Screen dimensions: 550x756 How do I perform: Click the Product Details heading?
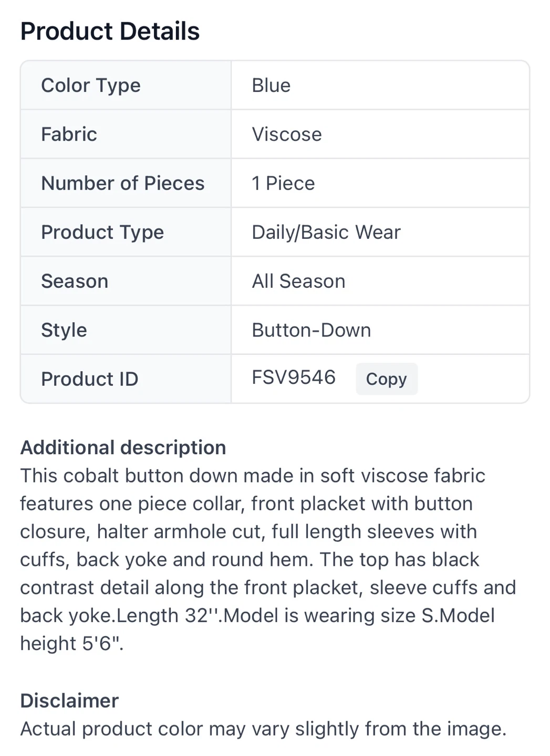(110, 31)
